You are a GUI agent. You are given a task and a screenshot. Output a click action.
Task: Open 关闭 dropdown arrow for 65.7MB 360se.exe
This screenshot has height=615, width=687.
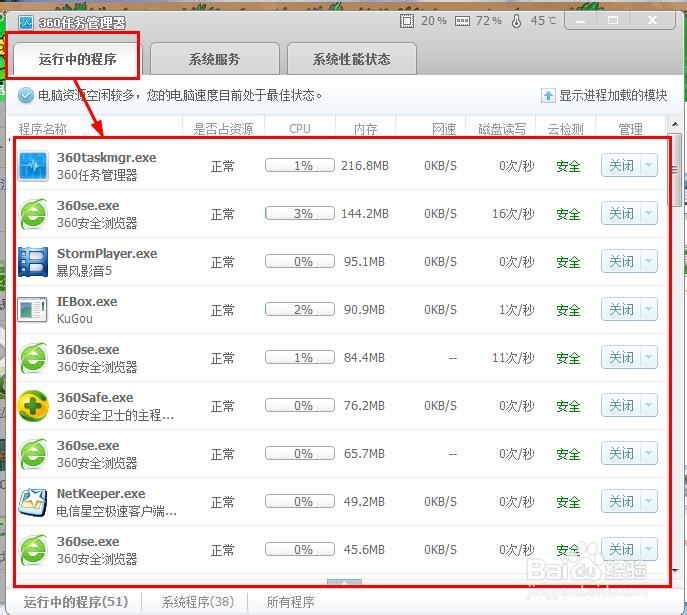tap(649, 453)
